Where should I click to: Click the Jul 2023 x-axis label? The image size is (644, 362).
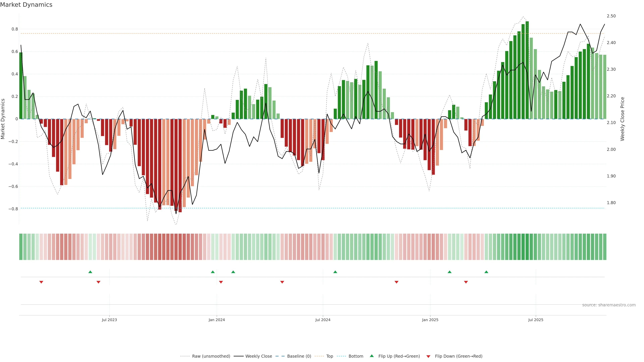109,320
